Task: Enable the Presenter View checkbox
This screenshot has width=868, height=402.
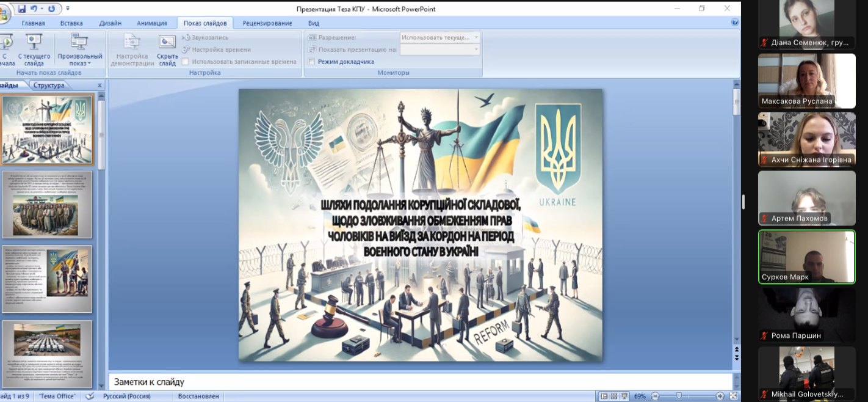Action: (312, 62)
